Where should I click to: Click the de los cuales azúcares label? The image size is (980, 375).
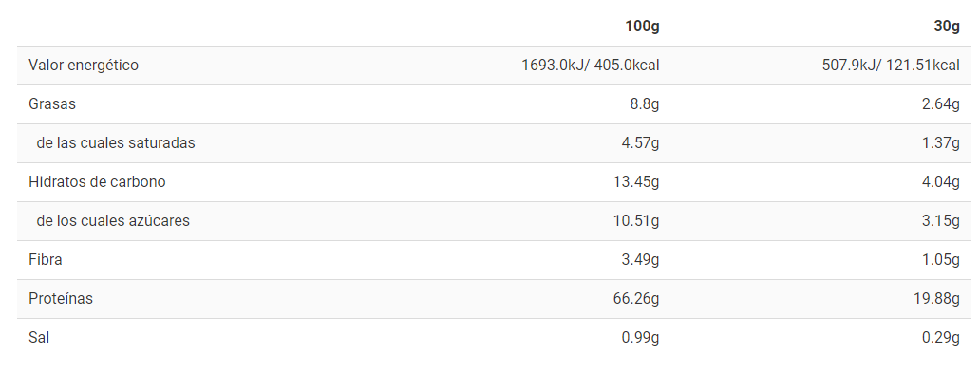click(113, 220)
